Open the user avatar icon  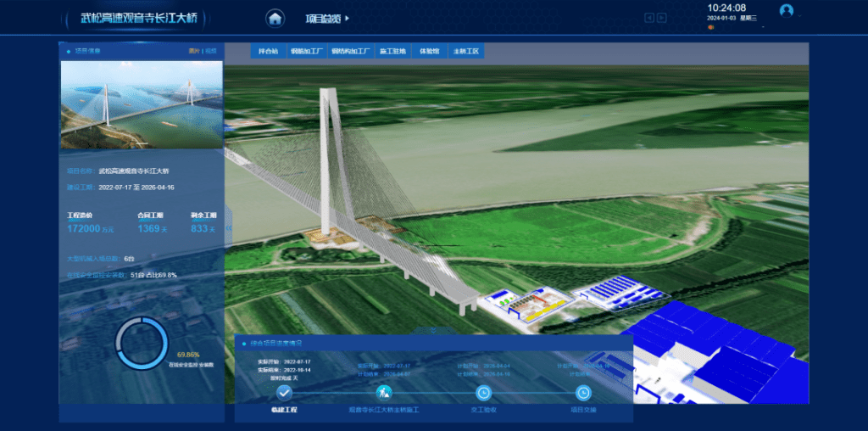tap(787, 11)
